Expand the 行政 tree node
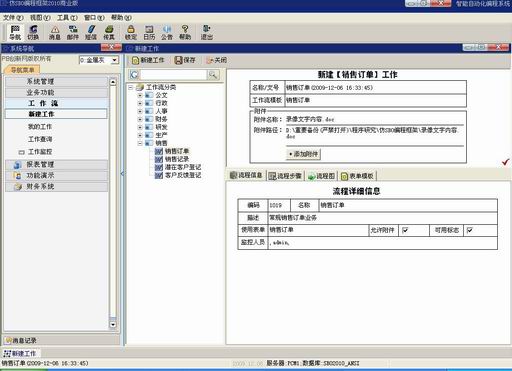 [140, 103]
